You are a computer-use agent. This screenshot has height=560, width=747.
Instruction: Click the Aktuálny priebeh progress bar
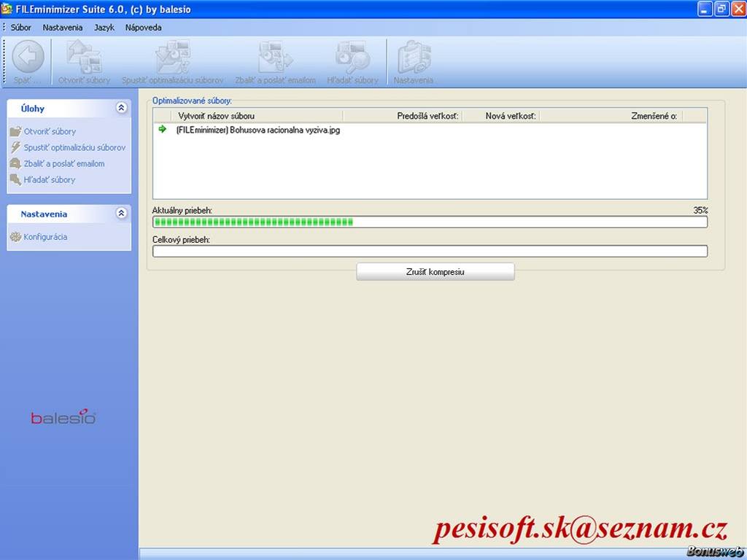point(430,222)
